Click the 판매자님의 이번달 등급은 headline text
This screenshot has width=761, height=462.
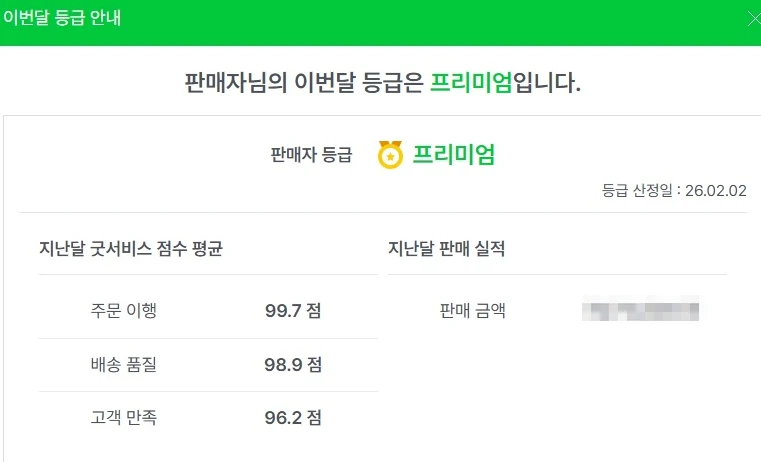click(304, 82)
